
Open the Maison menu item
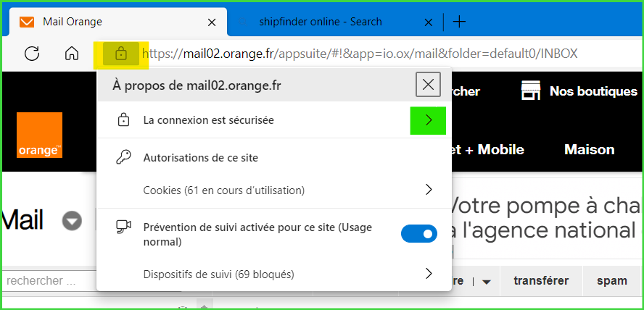pos(589,149)
